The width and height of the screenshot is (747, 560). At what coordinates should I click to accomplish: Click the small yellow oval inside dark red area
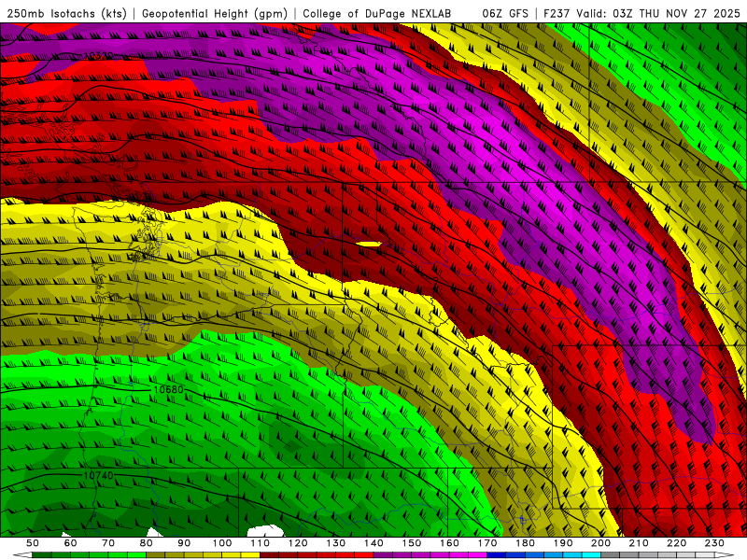point(369,244)
